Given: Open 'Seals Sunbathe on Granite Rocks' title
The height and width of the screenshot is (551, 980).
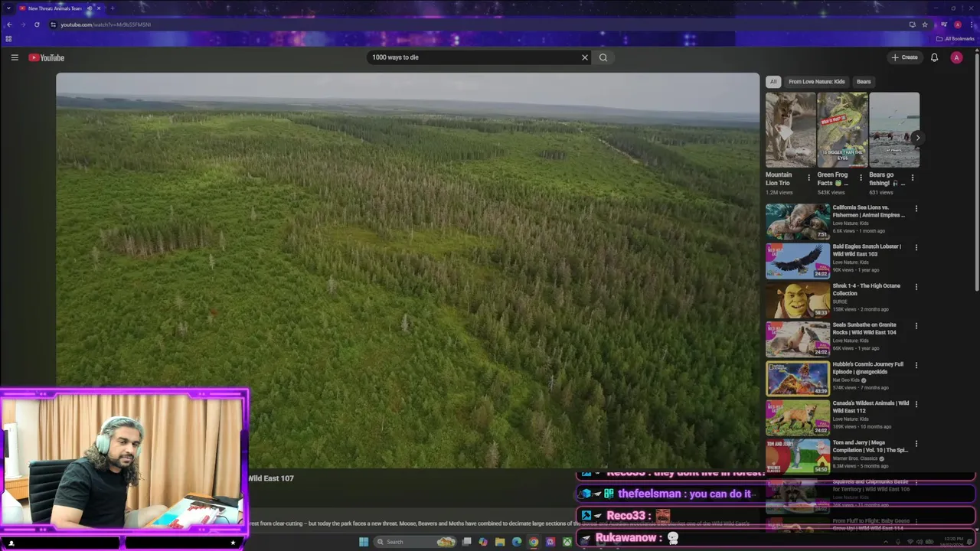Looking at the screenshot, I should pos(865,328).
